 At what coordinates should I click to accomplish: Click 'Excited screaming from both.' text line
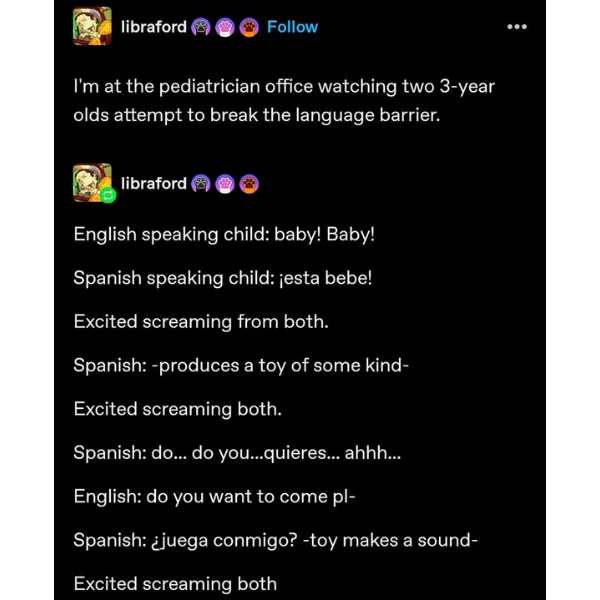[x=201, y=321]
